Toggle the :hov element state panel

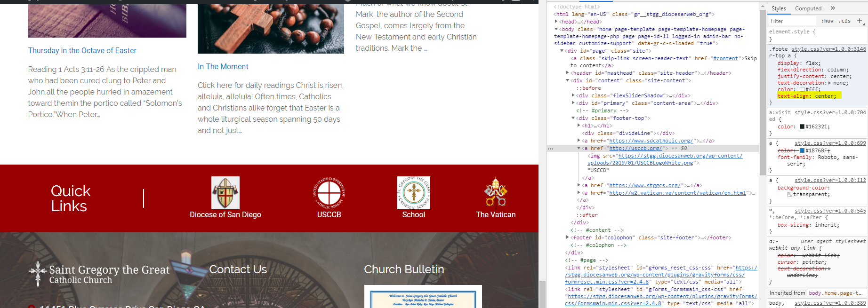click(827, 21)
